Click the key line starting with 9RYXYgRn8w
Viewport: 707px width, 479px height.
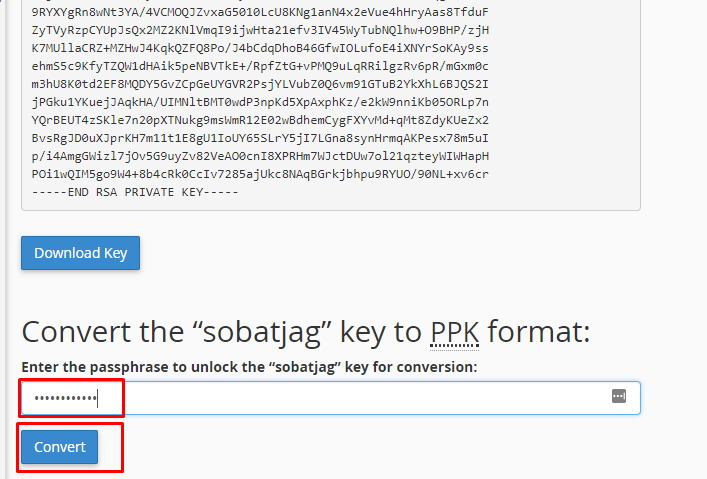(260, 12)
